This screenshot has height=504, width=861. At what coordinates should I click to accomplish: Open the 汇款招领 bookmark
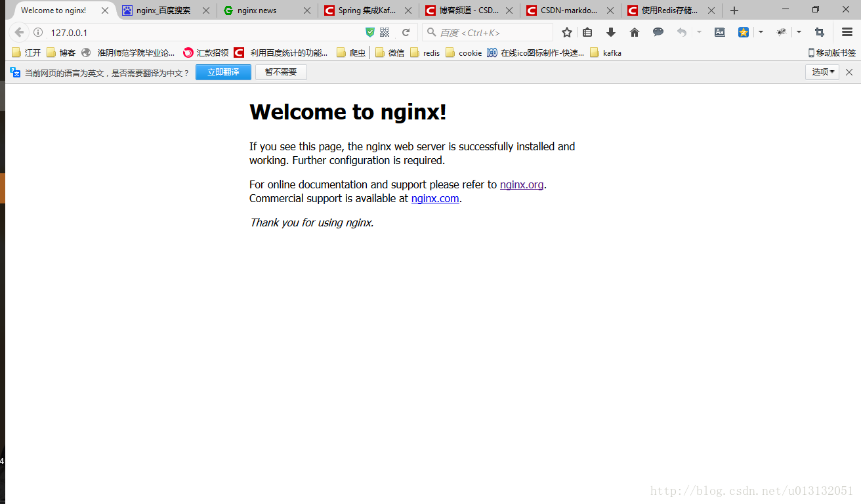click(205, 53)
